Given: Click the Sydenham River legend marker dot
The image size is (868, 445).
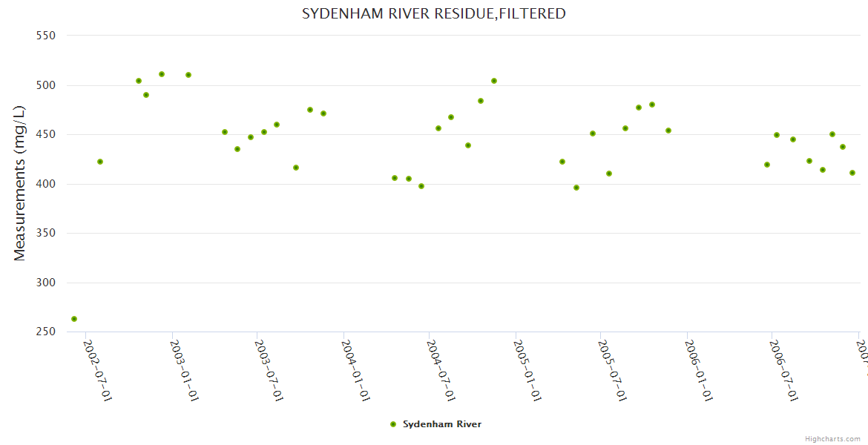Looking at the screenshot, I should [x=393, y=424].
